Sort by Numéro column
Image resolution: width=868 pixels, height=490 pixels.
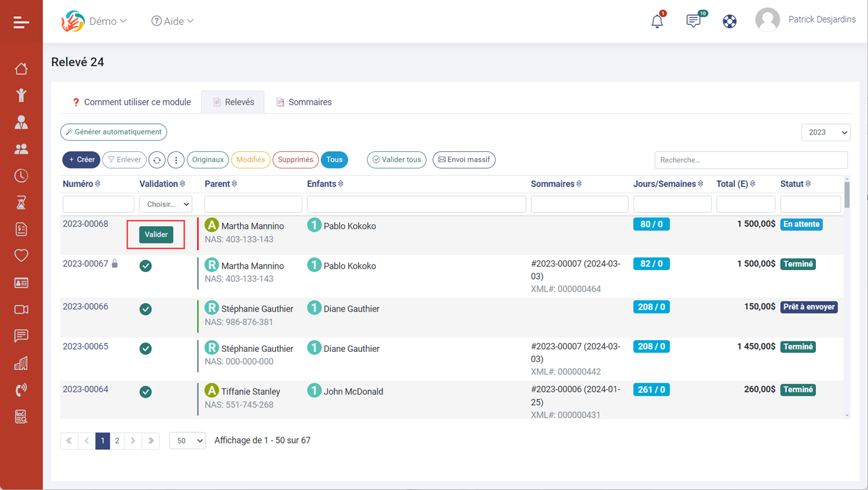81,184
